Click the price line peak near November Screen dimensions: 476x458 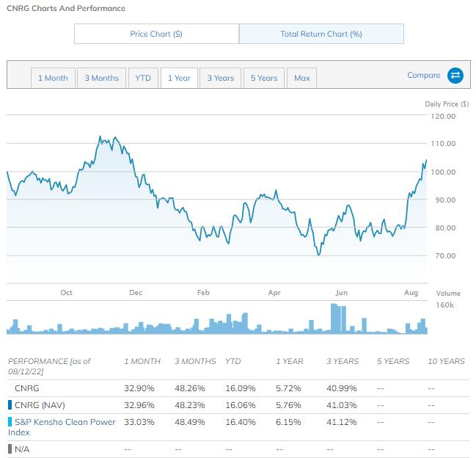point(100,137)
